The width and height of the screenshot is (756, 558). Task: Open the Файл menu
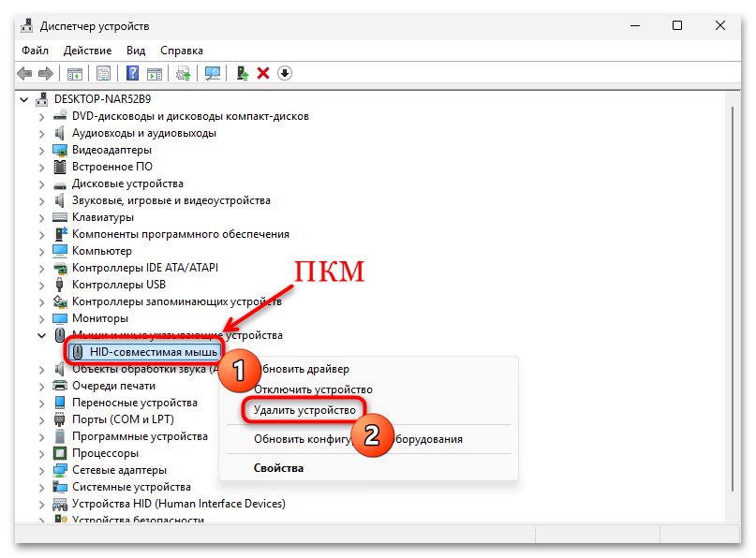(x=35, y=50)
